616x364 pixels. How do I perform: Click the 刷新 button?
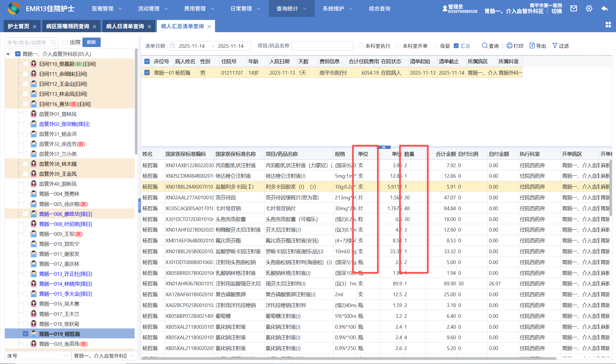tap(91, 42)
